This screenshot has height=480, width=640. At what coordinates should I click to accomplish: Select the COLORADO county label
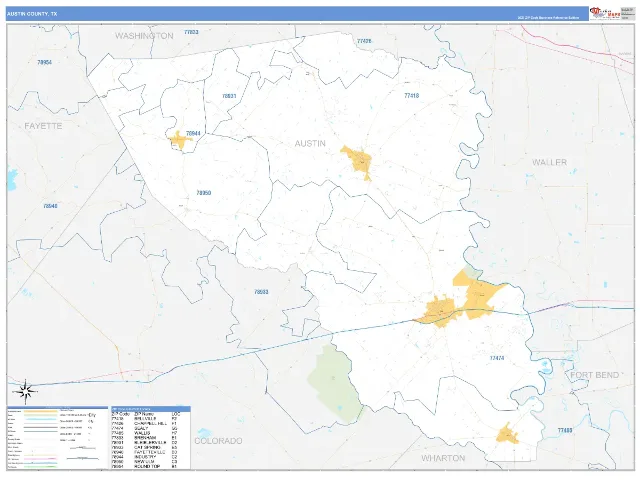click(x=218, y=441)
